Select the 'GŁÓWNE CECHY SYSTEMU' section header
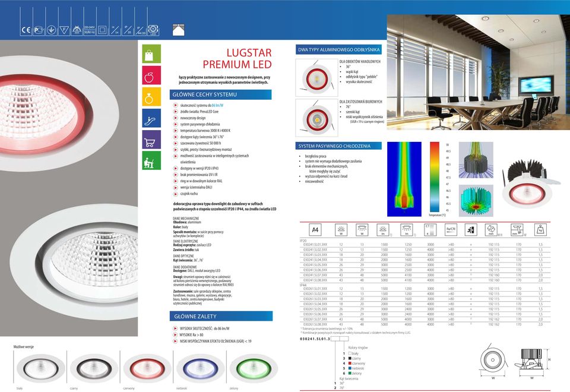Image resolution: width=570 pixels, height=392 pixels. click(x=220, y=94)
